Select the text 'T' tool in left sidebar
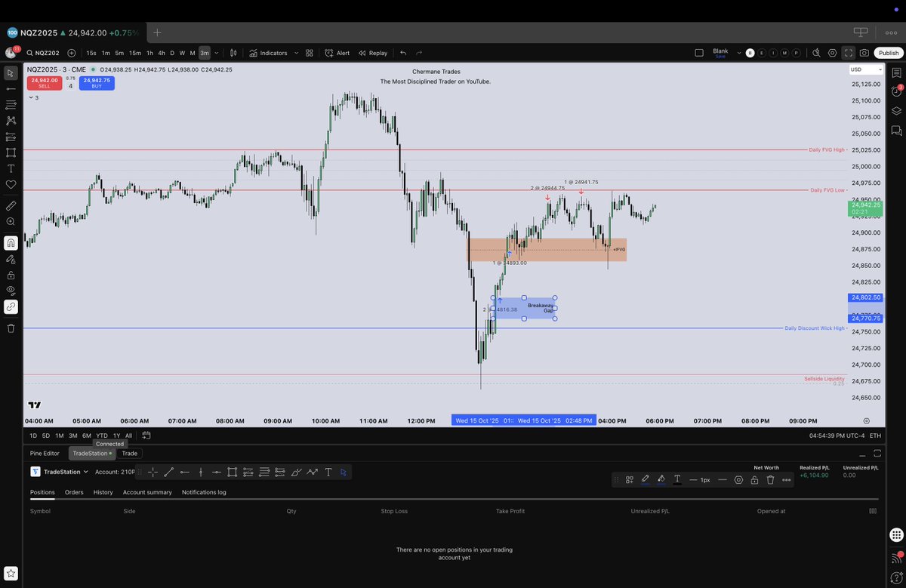 (11, 168)
